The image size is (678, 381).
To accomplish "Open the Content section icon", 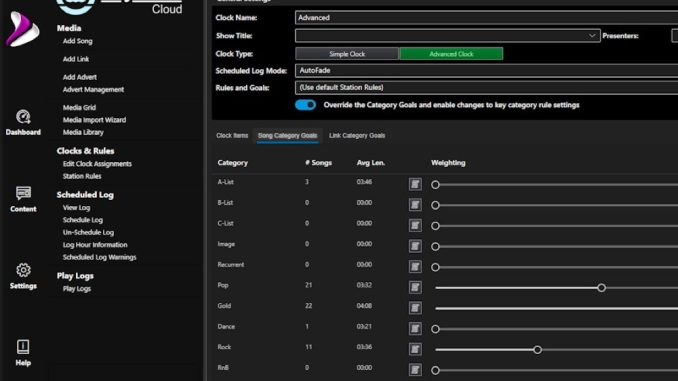I will tap(23, 193).
